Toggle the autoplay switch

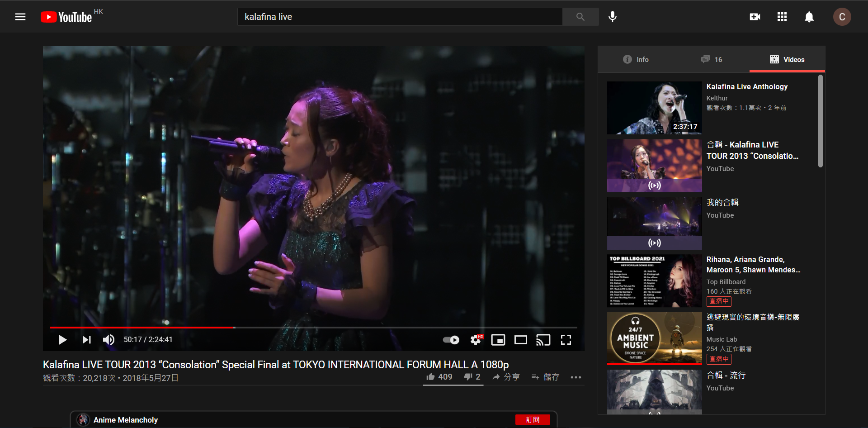pyautogui.click(x=451, y=340)
